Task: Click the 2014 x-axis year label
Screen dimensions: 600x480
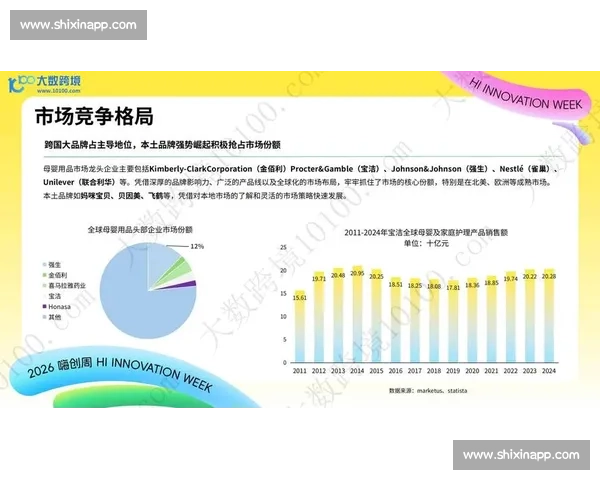Action: (357, 371)
